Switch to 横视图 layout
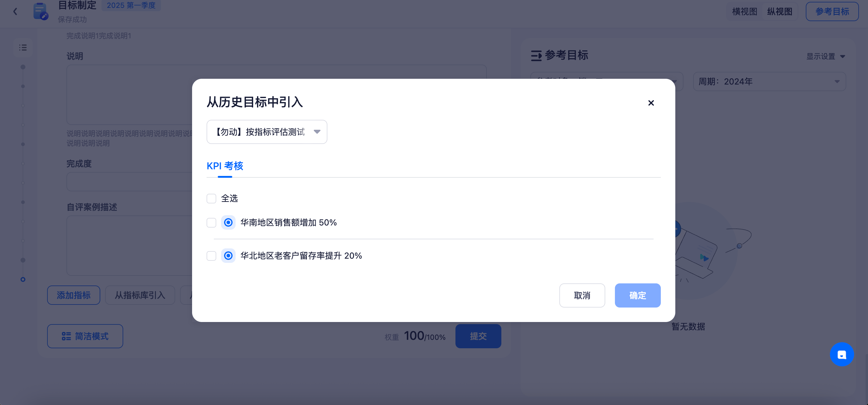The image size is (868, 405). pyautogui.click(x=745, y=11)
